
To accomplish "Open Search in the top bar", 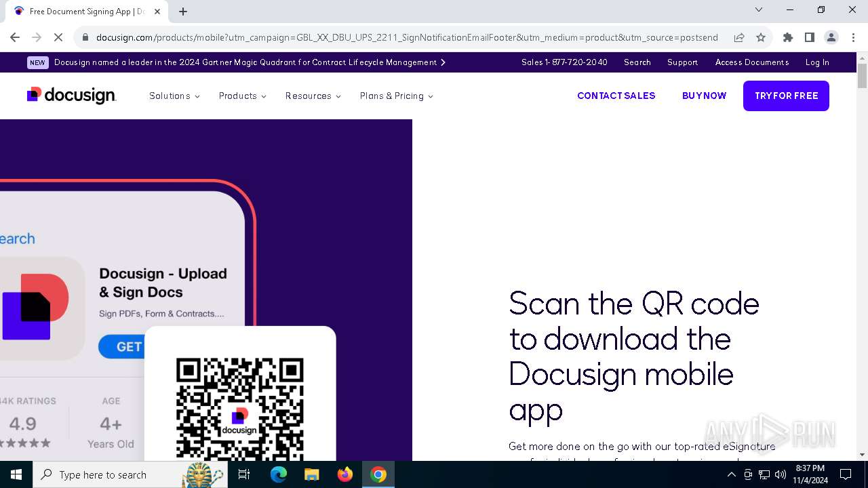I will (x=637, y=62).
